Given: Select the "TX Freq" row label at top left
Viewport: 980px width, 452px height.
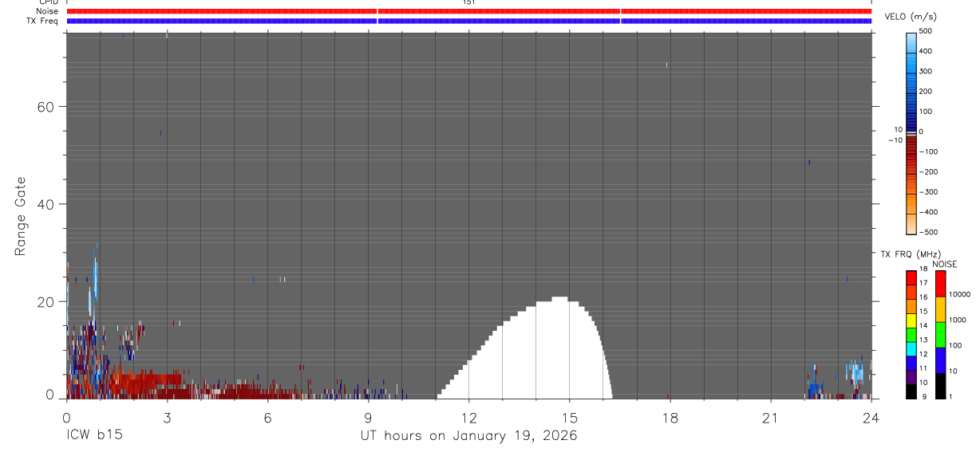Looking at the screenshot, I should tap(43, 21).
